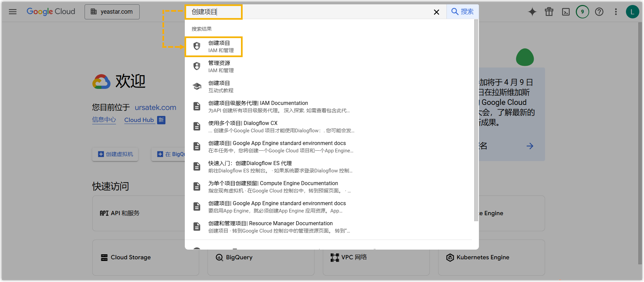Open the three-dot settings menu

pyautogui.click(x=616, y=12)
